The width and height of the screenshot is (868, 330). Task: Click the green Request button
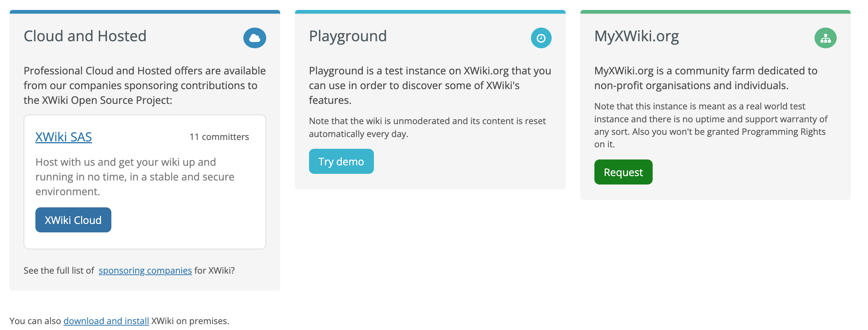pos(623,172)
